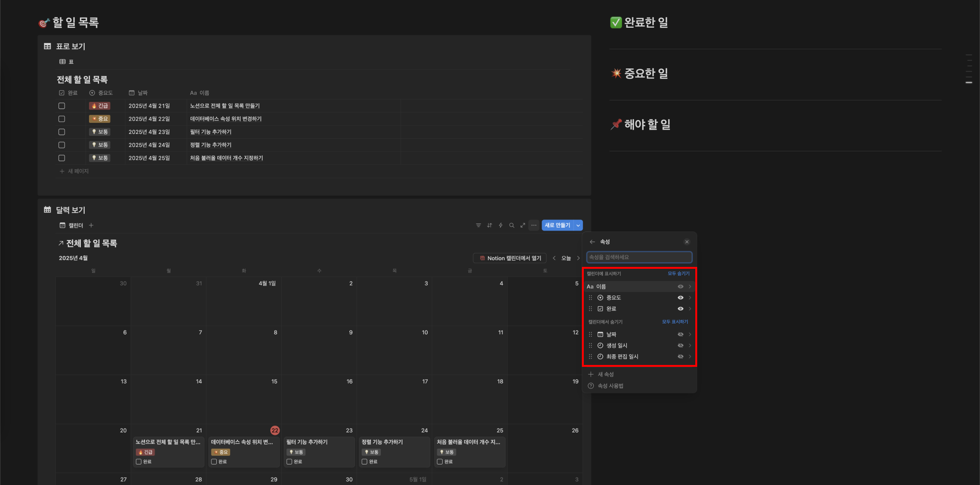Open 전체 할 일 목록 source arrow icon
Image resolution: width=980 pixels, height=485 pixels.
(61, 243)
